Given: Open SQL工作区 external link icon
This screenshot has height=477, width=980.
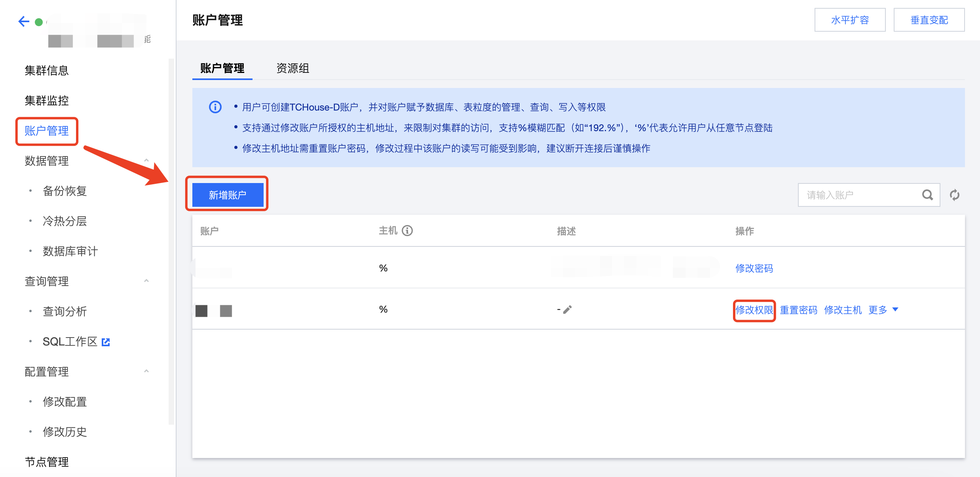Looking at the screenshot, I should pos(106,342).
